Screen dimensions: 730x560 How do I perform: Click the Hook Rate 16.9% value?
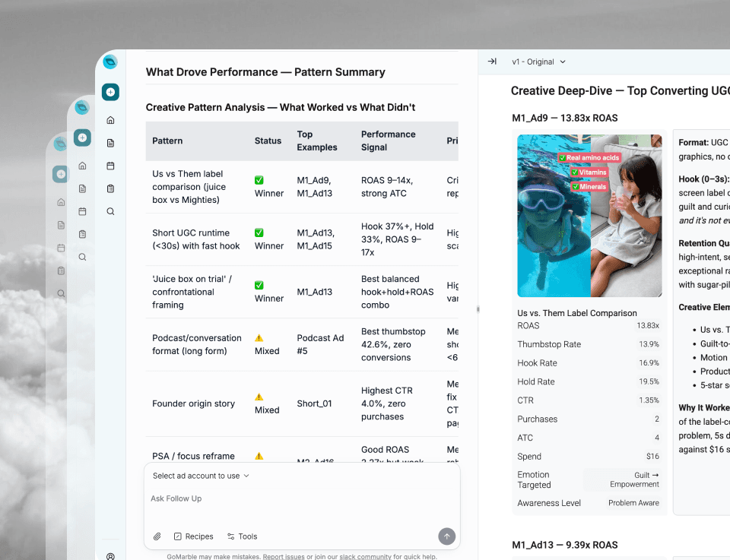point(649,362)
